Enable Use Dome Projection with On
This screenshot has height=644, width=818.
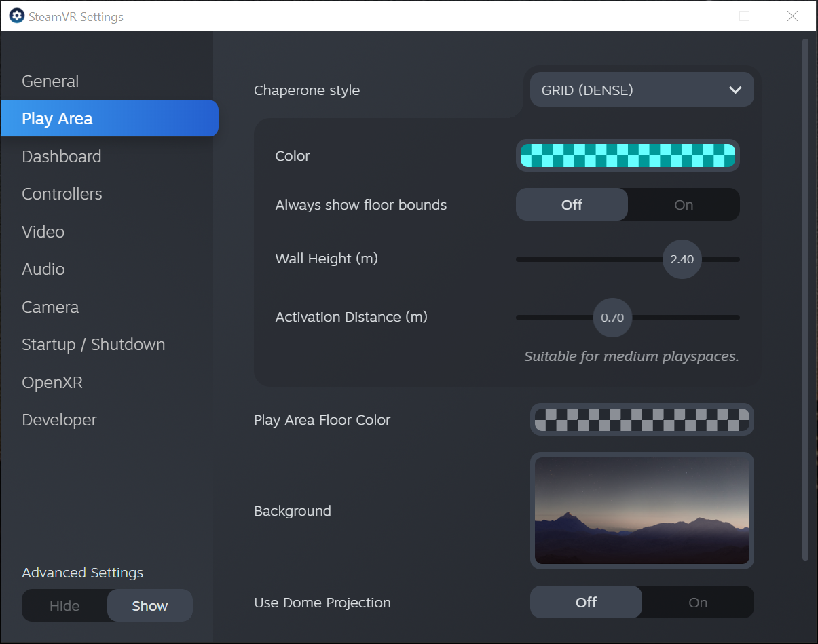tap(698, 603)
